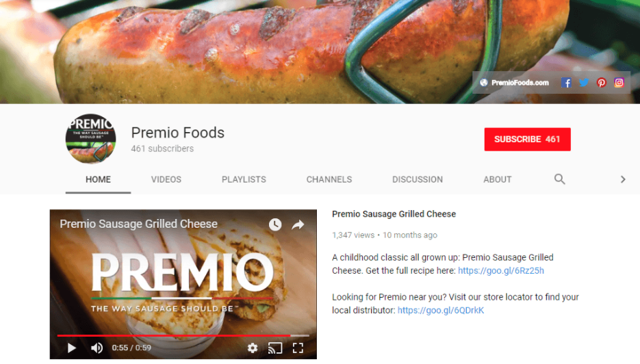Screen dimensions: 640x364
Task: Open the Facebook icon in the banner
Action: pos(565,83)
